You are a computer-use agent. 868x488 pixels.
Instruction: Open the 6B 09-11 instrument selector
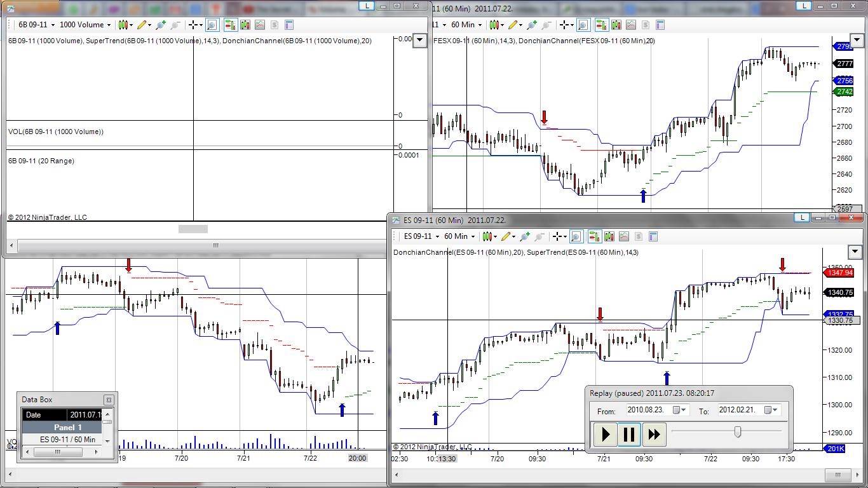pyautogui.click(x=36, y=25)
